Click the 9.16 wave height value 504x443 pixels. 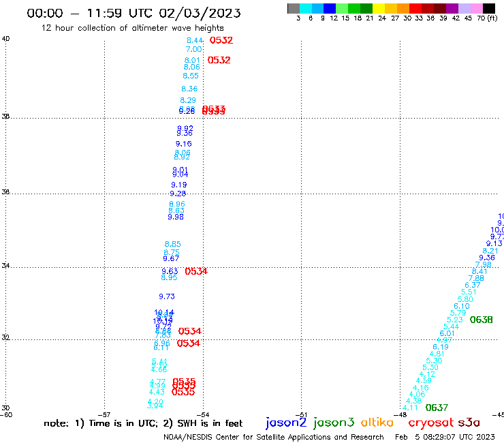(x=183, y=144)
